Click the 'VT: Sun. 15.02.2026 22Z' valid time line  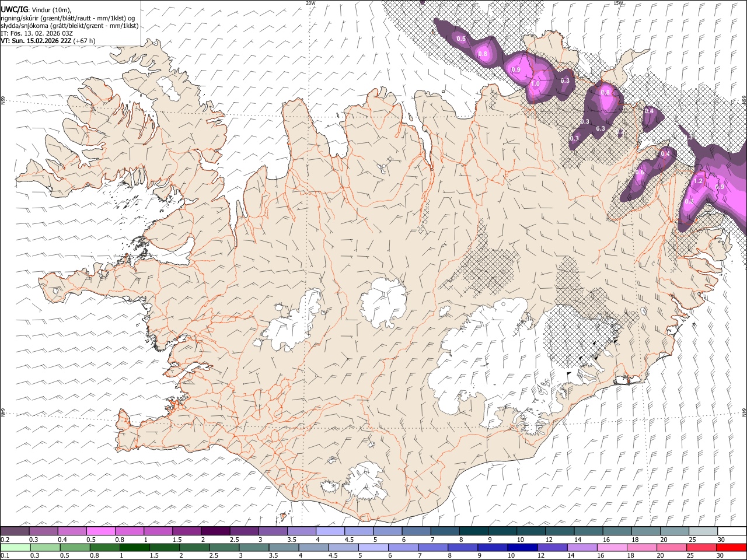(36, 41)
